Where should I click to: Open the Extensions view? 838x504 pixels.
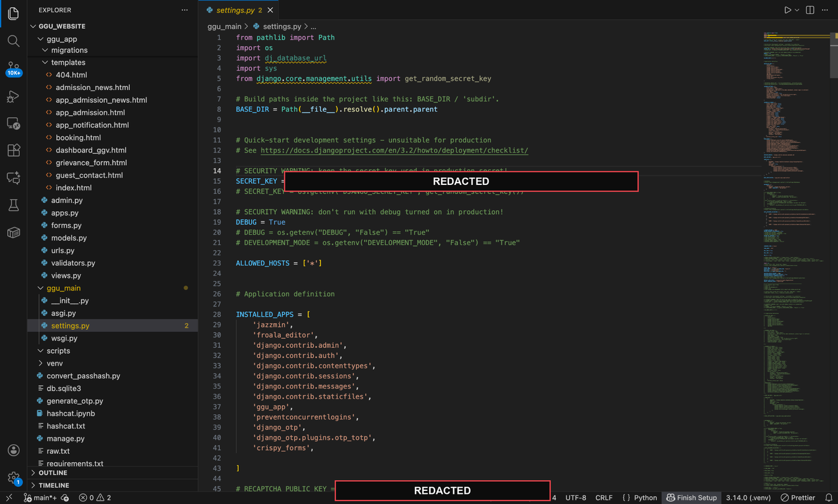pyautogui.click(x=13, y=150)
